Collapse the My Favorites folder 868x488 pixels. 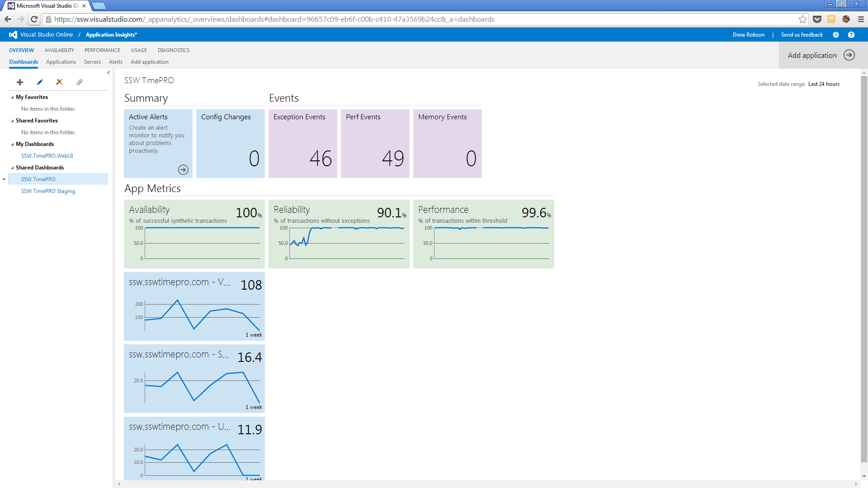(12, 97)
